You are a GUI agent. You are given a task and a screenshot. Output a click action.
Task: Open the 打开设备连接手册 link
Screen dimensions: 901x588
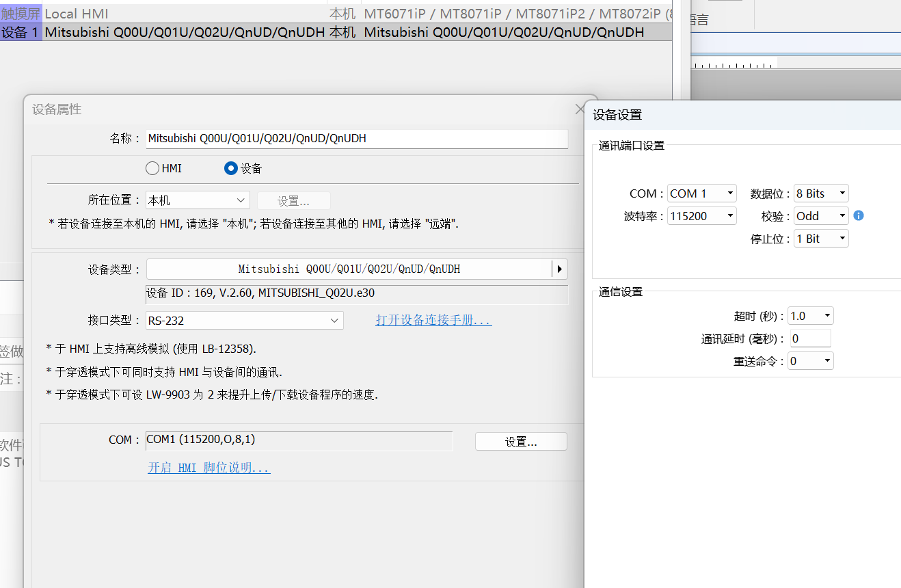[x=433, y=320]
